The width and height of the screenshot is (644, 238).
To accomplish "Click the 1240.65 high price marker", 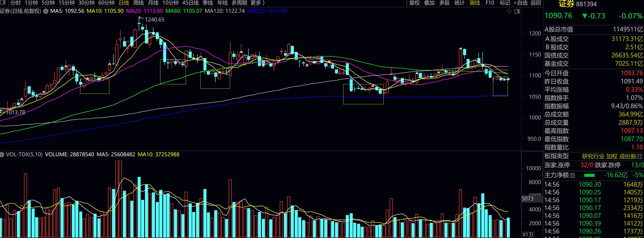I will 155,20.
